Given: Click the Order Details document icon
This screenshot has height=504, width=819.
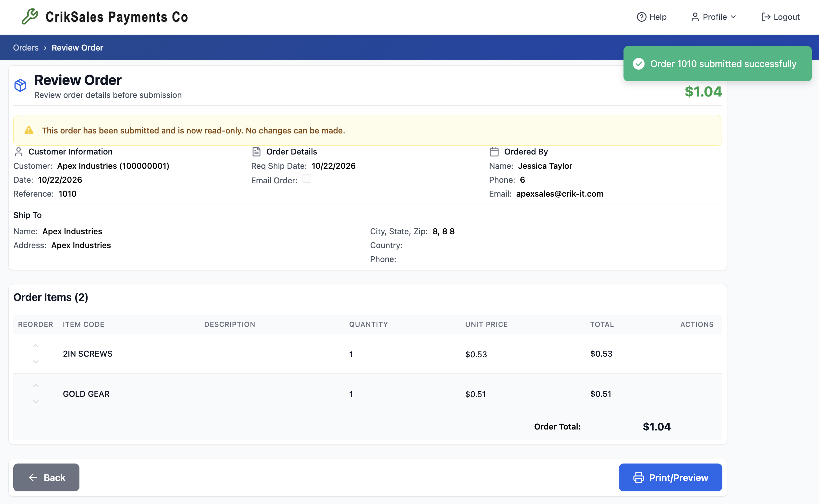Looking at the screenshot, I should coord(256,152).
